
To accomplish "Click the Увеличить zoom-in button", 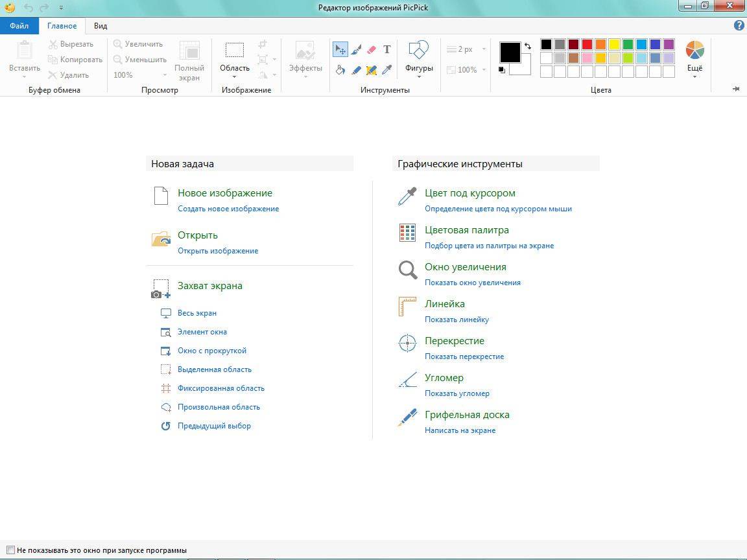I will 138,44.
